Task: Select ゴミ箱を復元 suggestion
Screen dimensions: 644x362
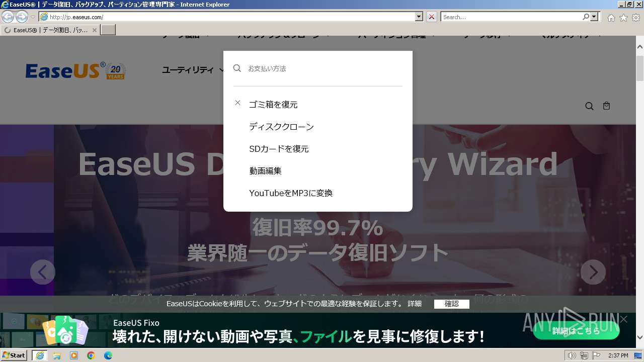Action: [273, 105]
